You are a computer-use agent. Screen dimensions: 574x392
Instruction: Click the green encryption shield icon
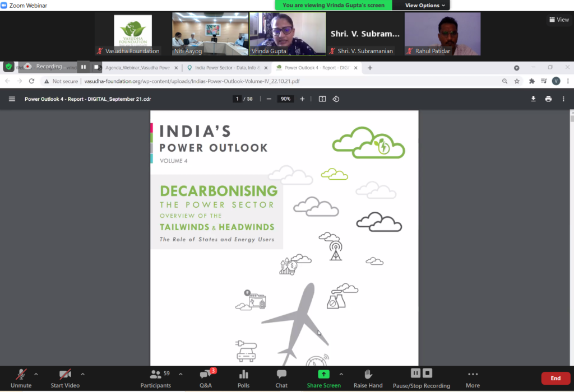8,67
